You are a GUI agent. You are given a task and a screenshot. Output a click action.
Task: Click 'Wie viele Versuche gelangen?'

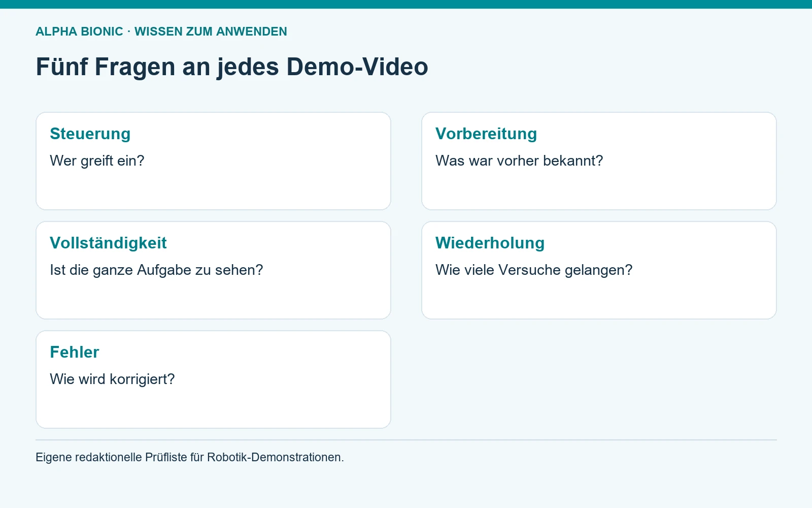pos(534,270)
